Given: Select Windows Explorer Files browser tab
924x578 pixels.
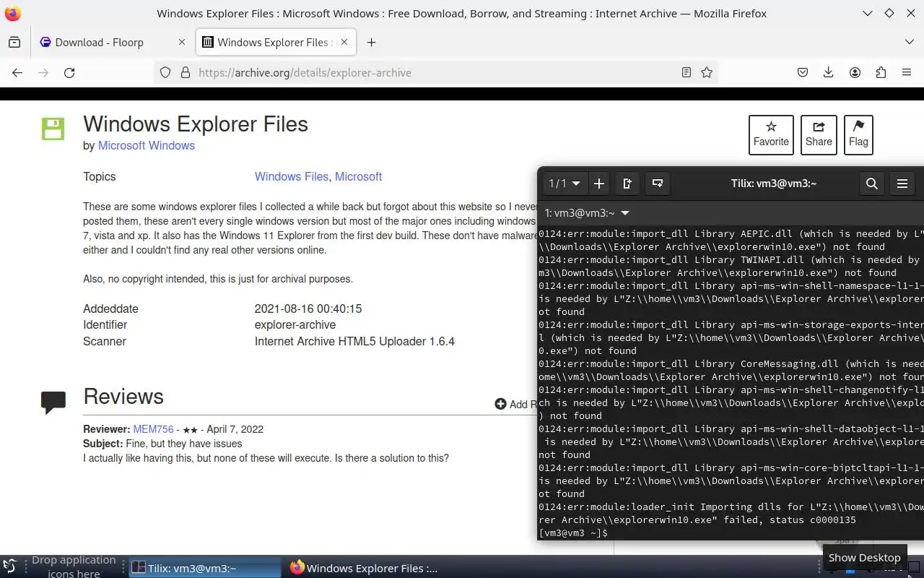Looking at the screenshot, I should [275, 42].
